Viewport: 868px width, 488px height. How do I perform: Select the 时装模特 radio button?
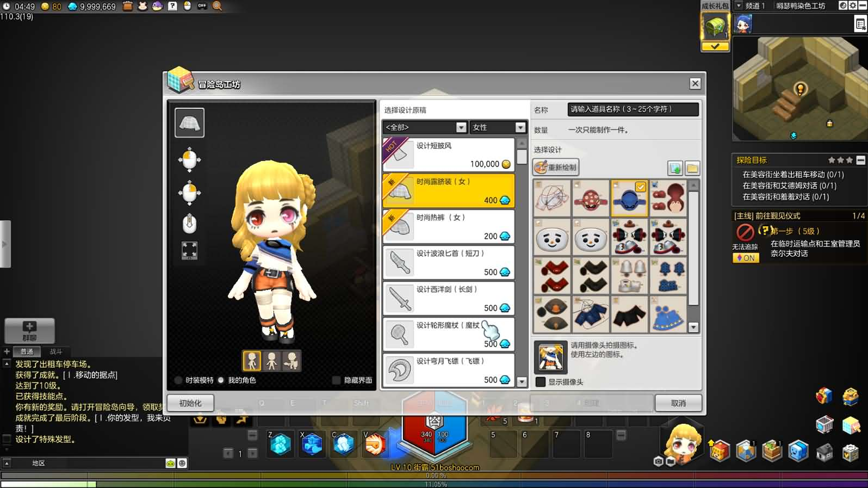178,380
